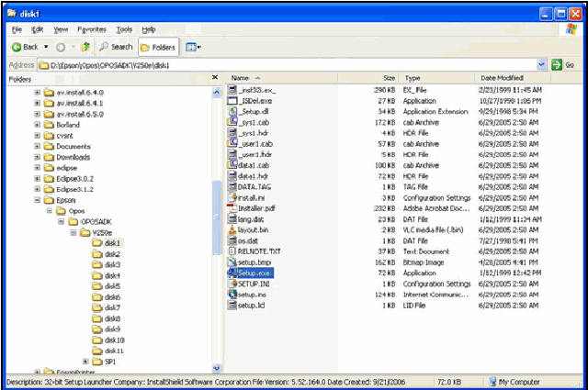The height and width of the screenshot is (390, 588).
Task: Open the Search tool in toolbar
Action: [116, 47]
